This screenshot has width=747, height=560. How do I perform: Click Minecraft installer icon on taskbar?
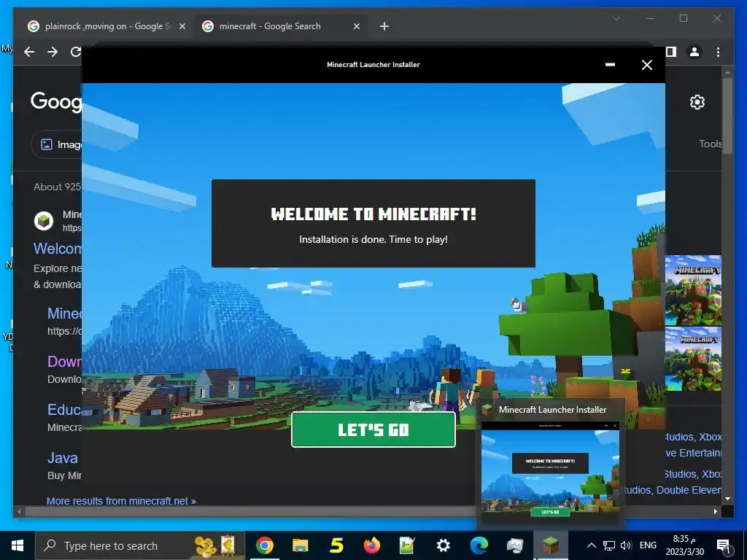pyautogui.click(x=551, y=545)
